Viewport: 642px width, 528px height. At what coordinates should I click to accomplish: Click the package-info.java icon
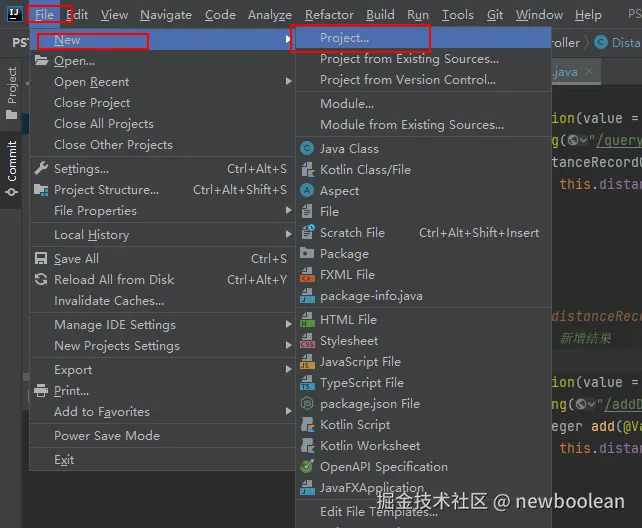coord(307,296)
